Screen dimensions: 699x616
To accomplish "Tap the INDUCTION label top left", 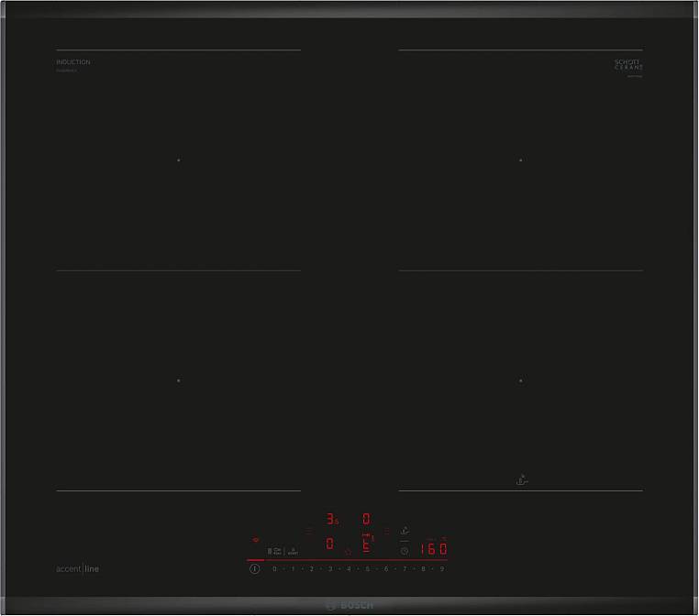I will click(x=73, y=62).
